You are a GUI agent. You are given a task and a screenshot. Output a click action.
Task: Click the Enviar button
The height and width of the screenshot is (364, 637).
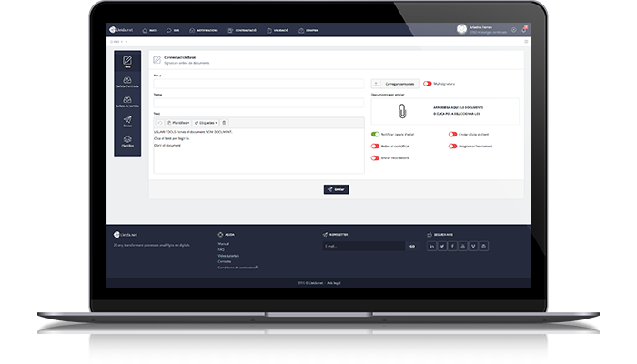336,189
